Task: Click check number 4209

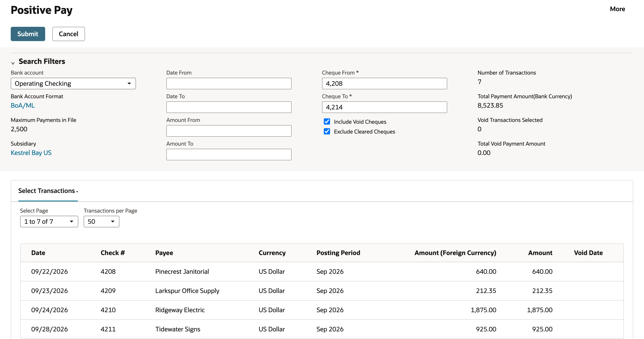Action: pos(108,291)
